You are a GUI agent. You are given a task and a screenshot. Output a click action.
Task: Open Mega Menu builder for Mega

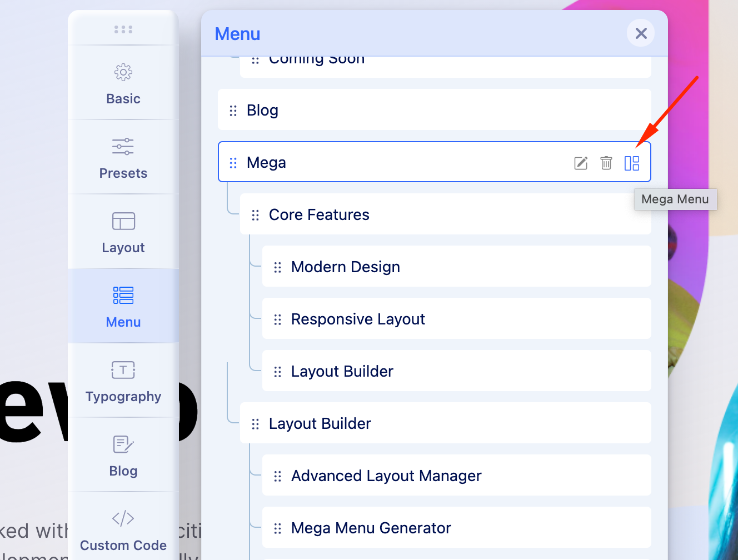point(632,163)
